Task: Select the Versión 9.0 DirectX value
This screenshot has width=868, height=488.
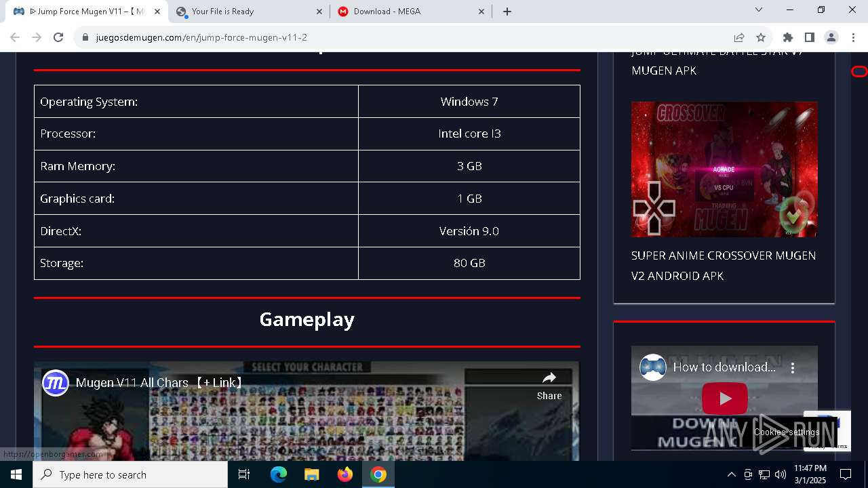Action: 469,231
